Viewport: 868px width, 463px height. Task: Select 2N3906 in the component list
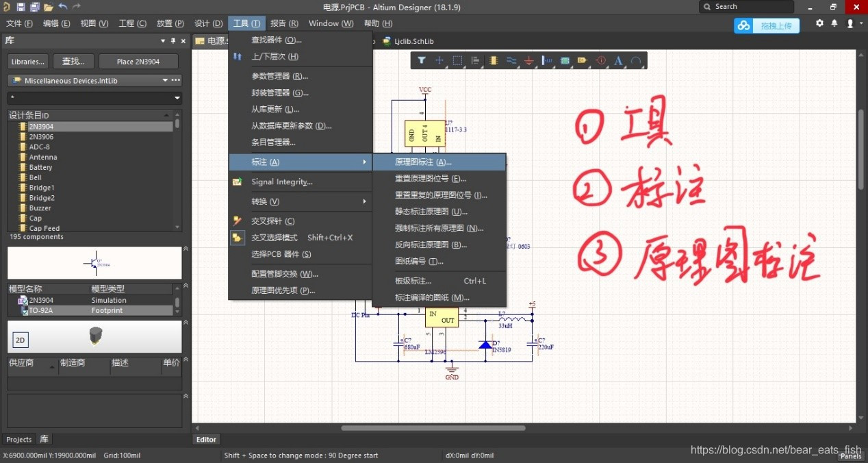tap(41, 136)
